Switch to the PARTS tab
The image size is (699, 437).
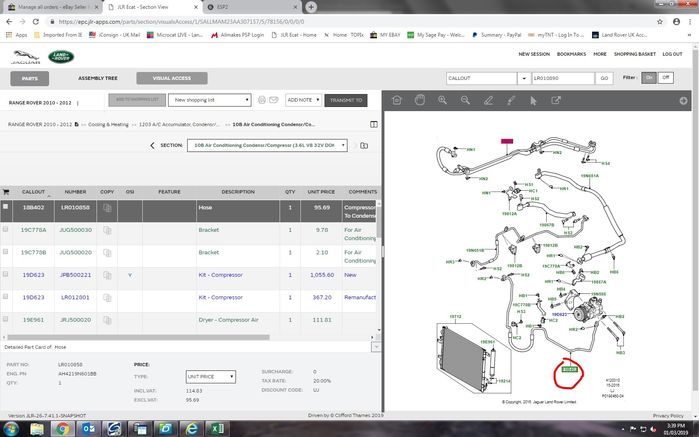click(x=29, y=78)
